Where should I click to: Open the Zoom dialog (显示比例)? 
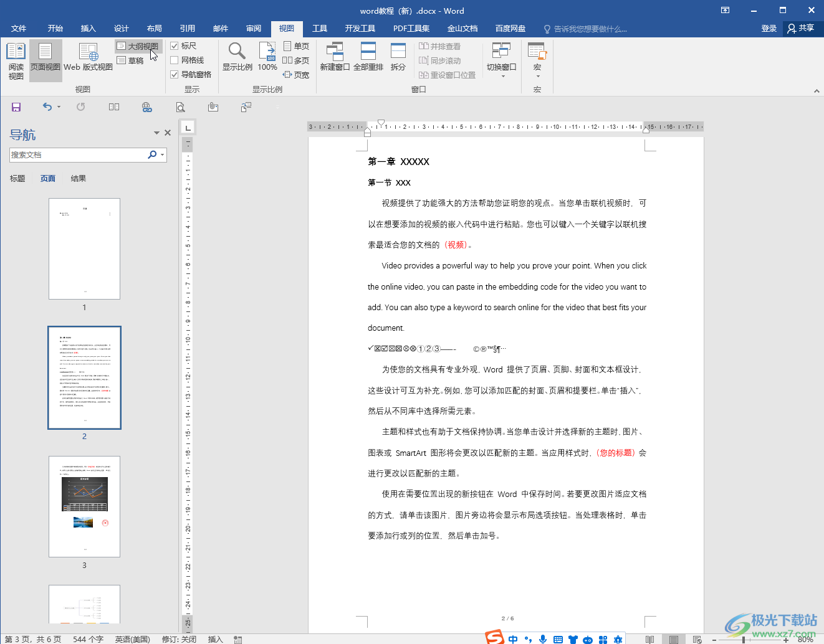click(x=237, y=57)
